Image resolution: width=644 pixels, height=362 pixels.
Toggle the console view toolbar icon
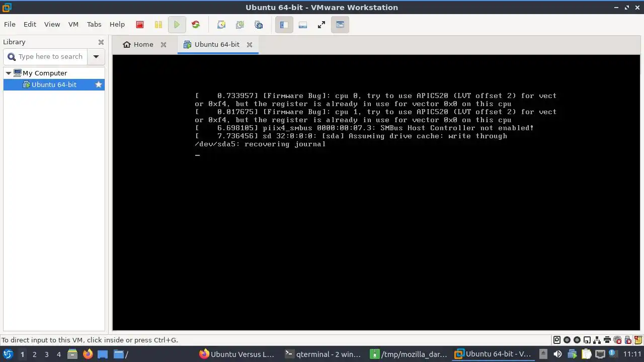point(340,25)
